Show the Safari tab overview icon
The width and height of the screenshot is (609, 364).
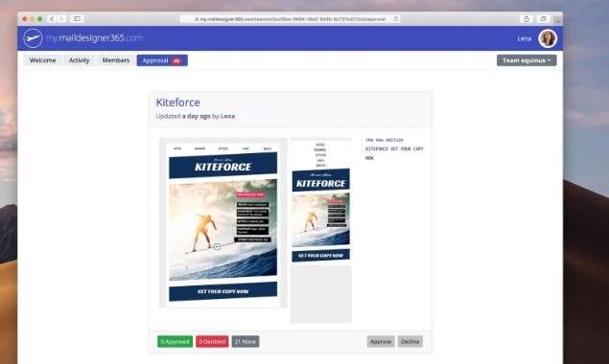pos(543,18)
